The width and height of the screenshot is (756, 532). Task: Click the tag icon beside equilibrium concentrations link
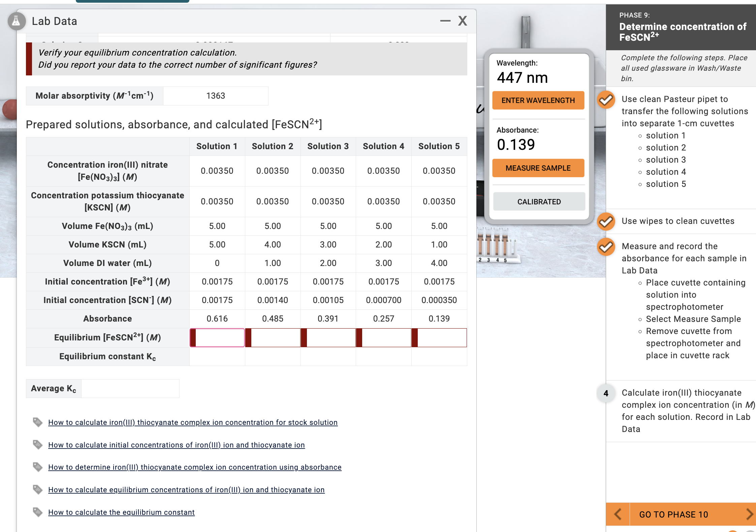38,490
